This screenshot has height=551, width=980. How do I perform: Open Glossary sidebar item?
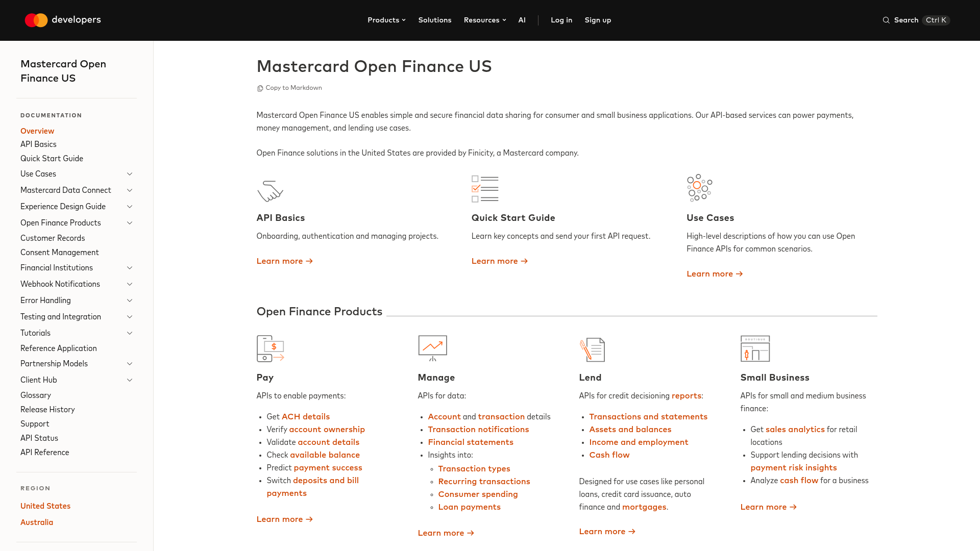point(36,395)
